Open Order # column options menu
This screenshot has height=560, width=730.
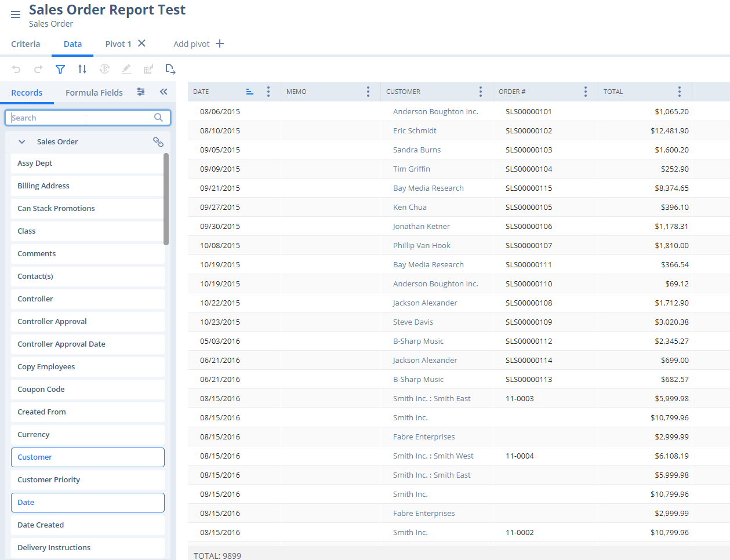(586, 92)
